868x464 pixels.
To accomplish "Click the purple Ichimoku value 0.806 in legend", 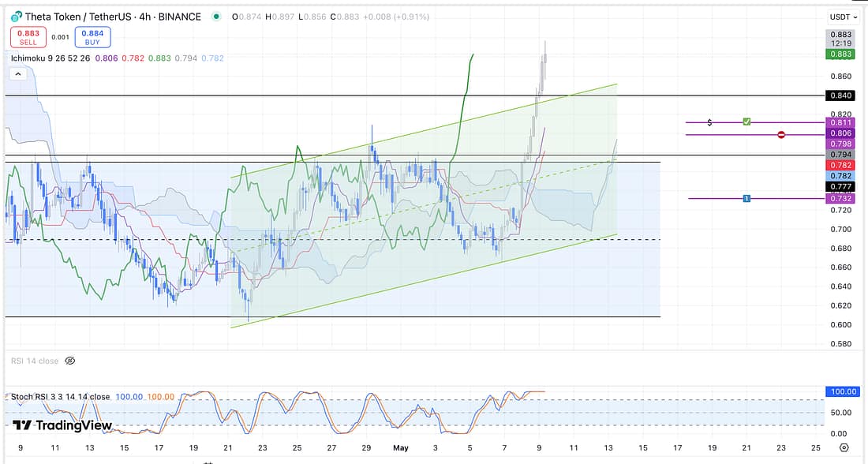I will [x=107, y=58].
